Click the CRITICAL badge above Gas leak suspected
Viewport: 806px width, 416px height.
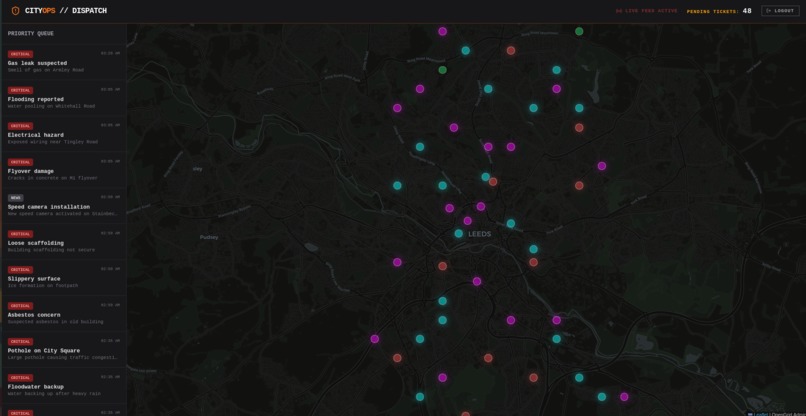(x=21, y=54)
